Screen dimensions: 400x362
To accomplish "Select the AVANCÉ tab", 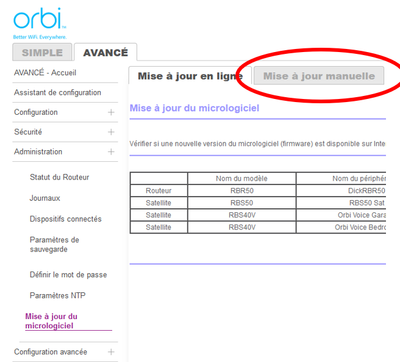I will 105,52.
